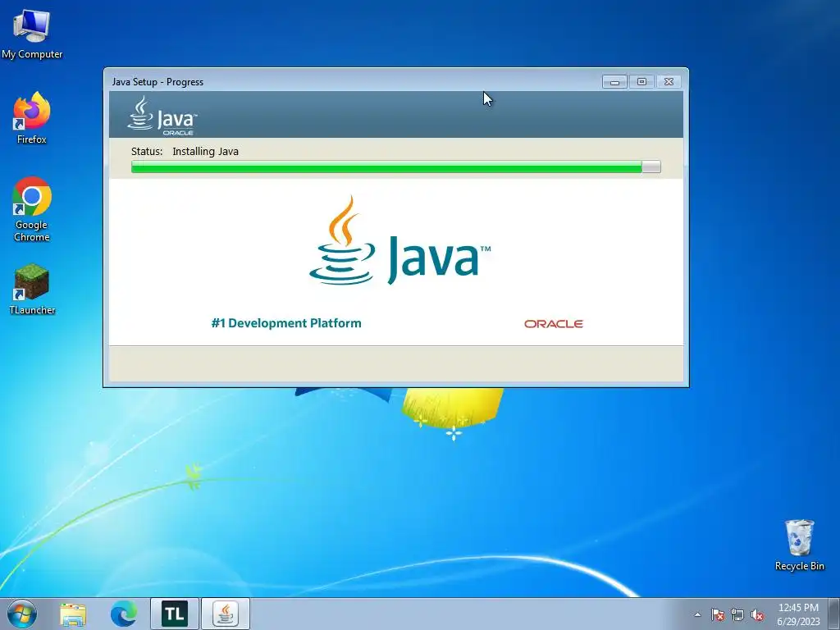Close the Java Setup window
The image size is (840, 630).
point(669,81)
